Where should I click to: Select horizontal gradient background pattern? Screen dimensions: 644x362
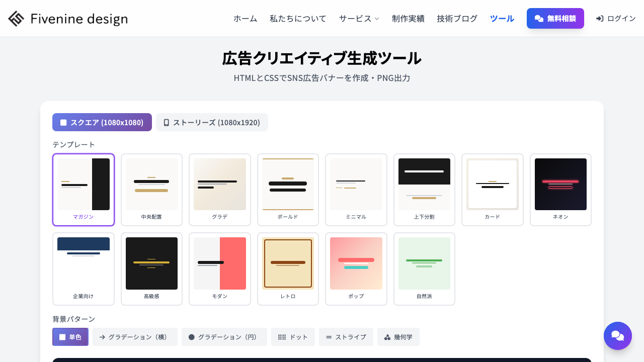135,337
